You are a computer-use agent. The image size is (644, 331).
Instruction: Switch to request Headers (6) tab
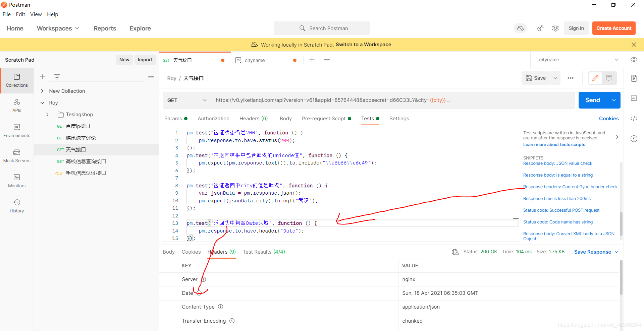(x=254, y=119)
